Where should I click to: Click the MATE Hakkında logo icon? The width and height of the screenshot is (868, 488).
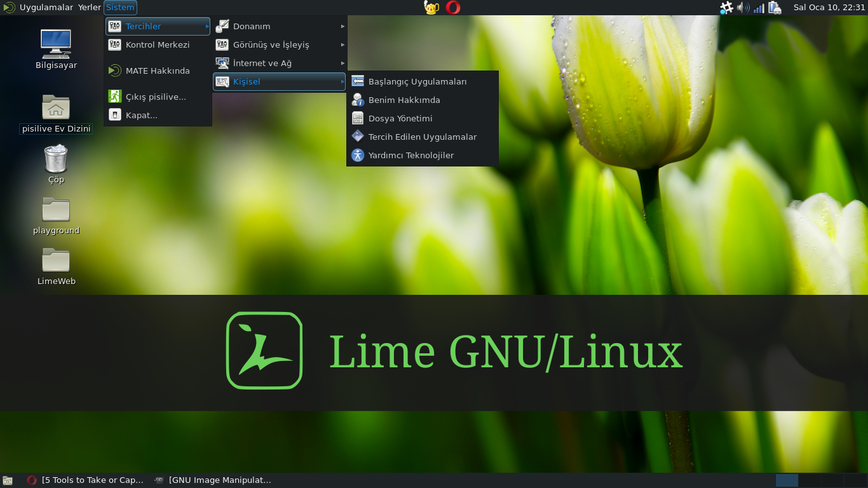114,71
